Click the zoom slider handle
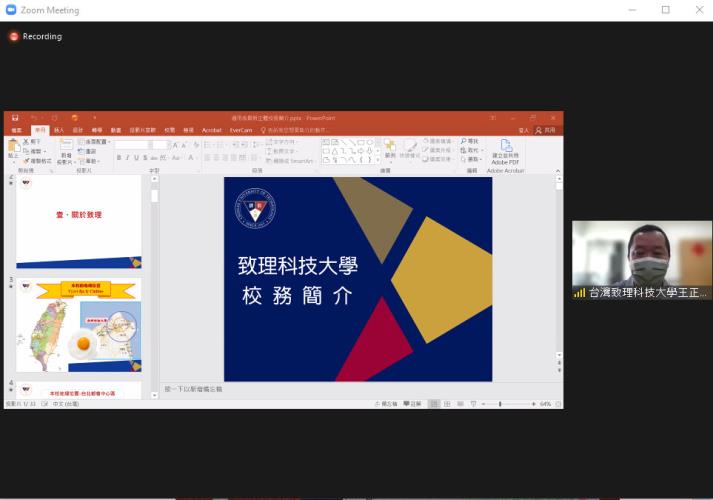Image resolution: width=713 pixels, height=500 pixels. (x=500, y=404)
